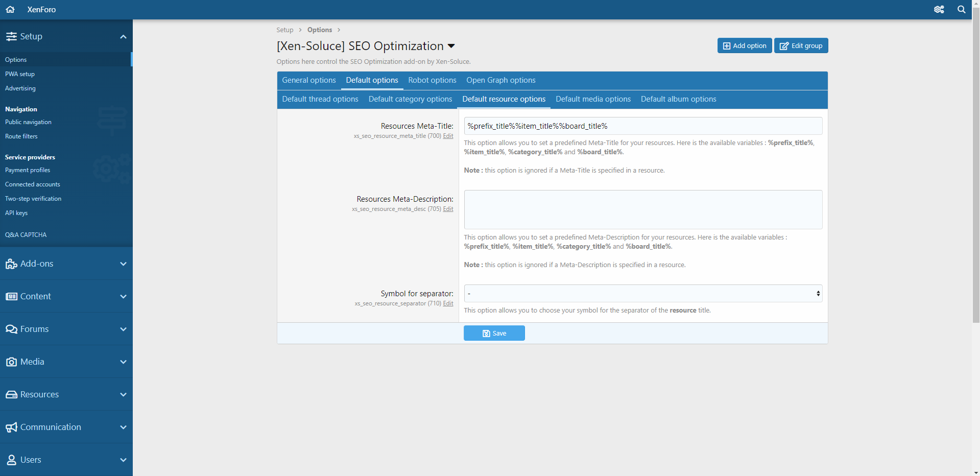Collapse the Setup section chevron
The image size is (980, 476).
point(123,36)
